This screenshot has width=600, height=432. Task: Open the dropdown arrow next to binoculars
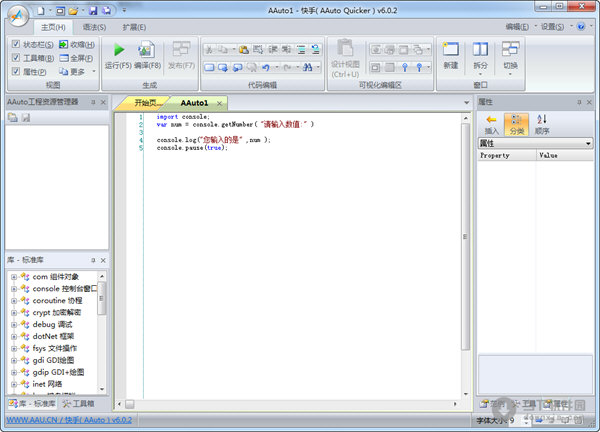318,67
